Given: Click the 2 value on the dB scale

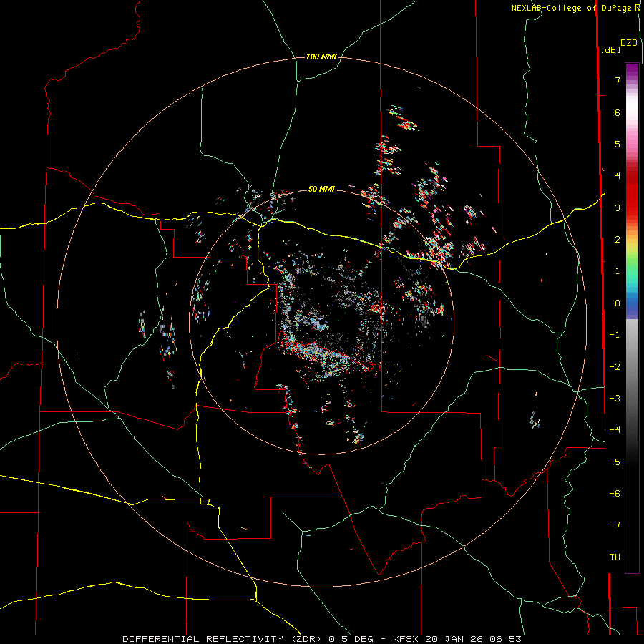Looking at the screenshot, I should coord(618,240).
